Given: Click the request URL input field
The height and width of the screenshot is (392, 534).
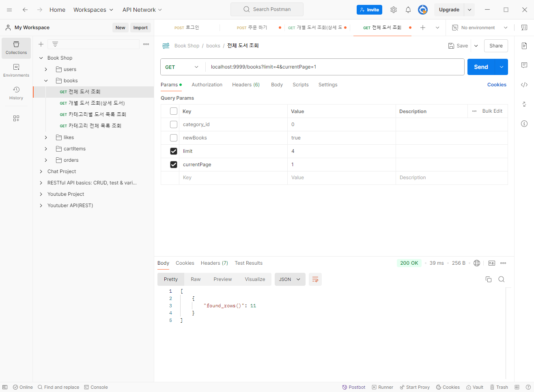Looking at the screenshot, I should pyautogui.click(x=335, y=67).
